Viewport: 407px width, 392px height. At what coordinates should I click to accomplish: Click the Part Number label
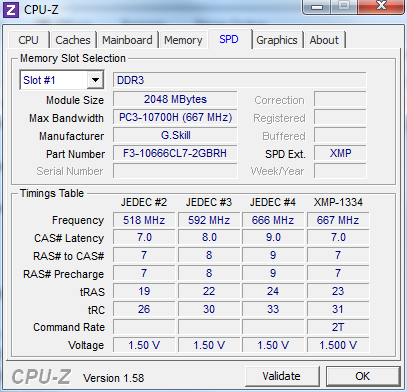(x=75, y=154)
